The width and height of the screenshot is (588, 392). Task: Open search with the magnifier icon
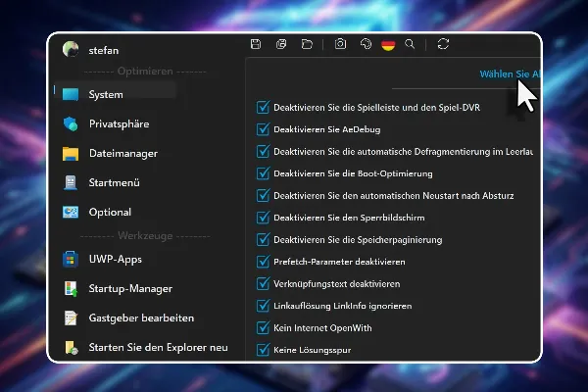point(410,44)
